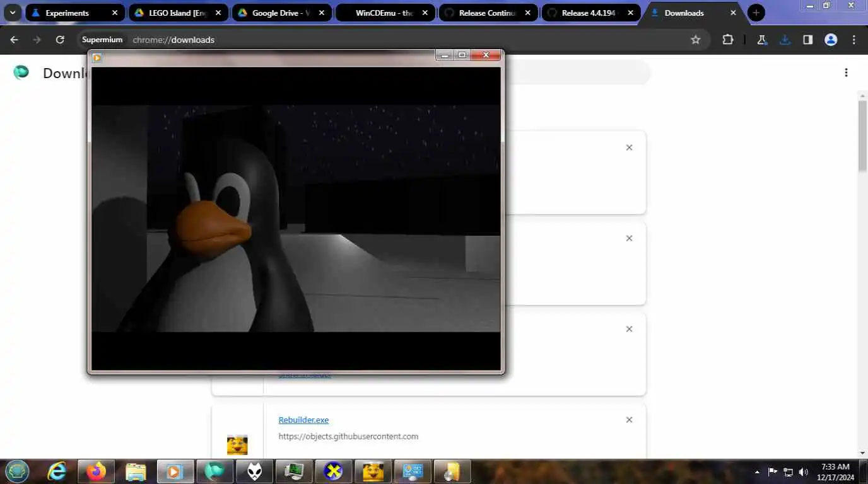Image resolution: width=868 pixels, height=484 pixels.
Task: Click the Supermium logo on Downloads page
Action: [21, 72]
